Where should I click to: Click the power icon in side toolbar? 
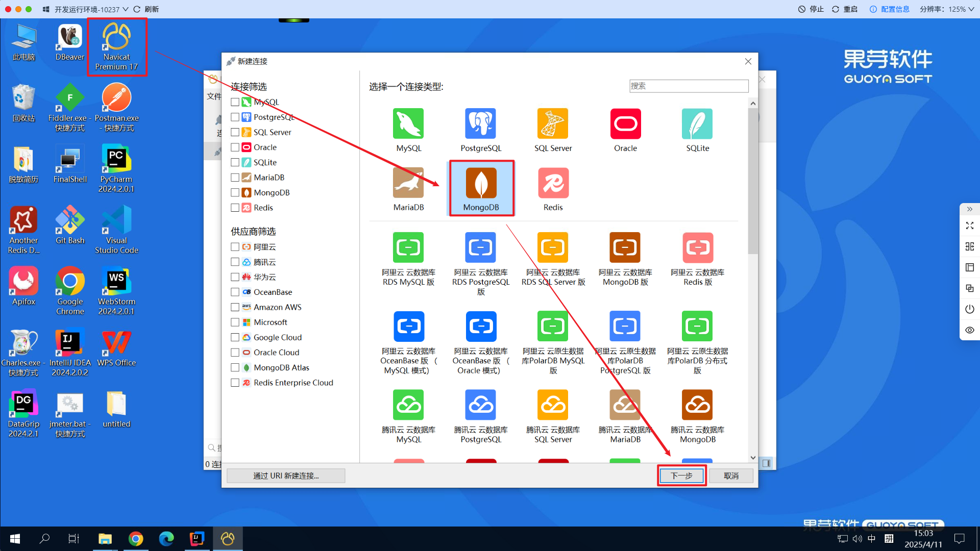pos(970,309)
